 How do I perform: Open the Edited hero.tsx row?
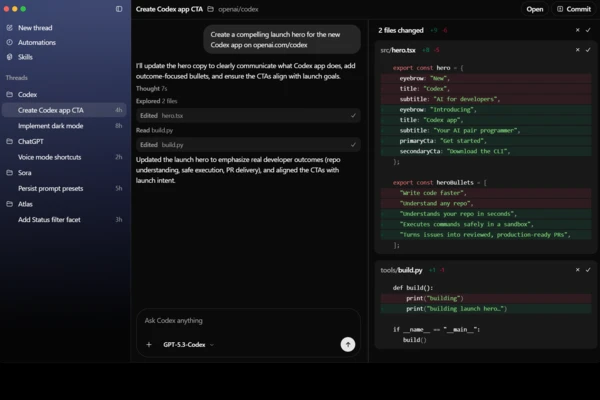tap(248, 116)
